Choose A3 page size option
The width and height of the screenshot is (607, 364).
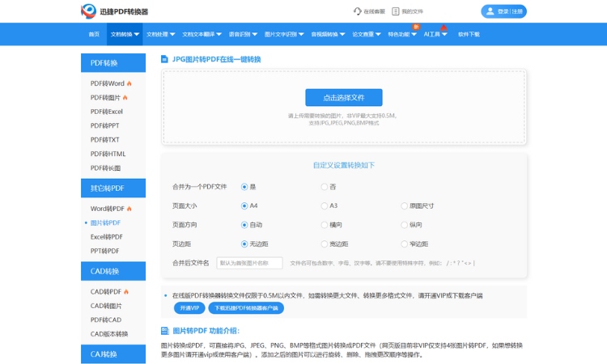[x=323, y=205]
